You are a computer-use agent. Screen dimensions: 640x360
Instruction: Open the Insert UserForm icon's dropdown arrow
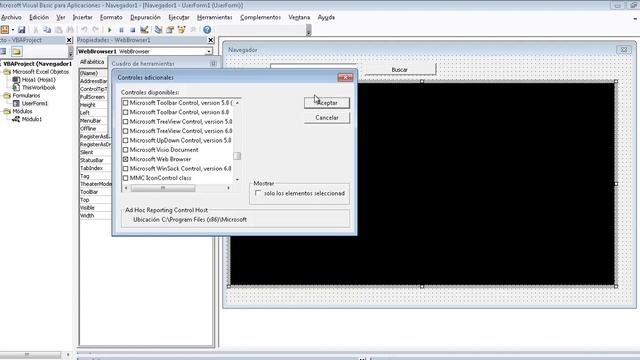point(13,30)
